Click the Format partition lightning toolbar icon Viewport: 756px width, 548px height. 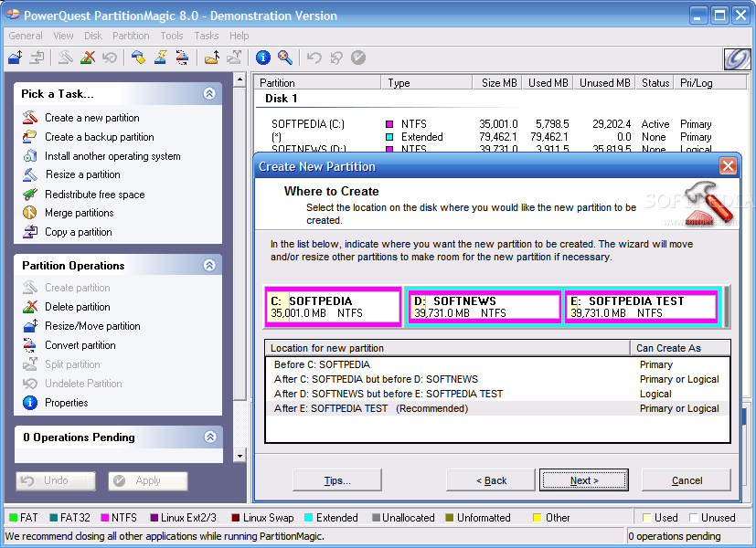(x=161, y=58)
